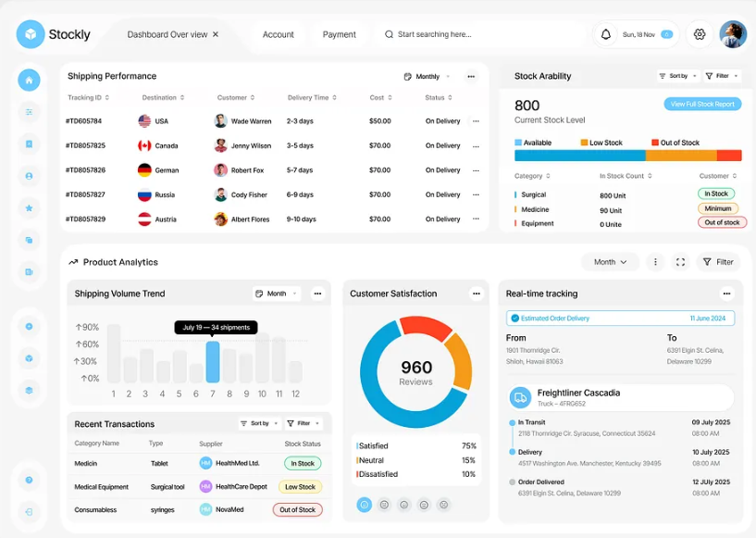Sort by Destination column header
756x538 pixels.
tap(163, 97)
